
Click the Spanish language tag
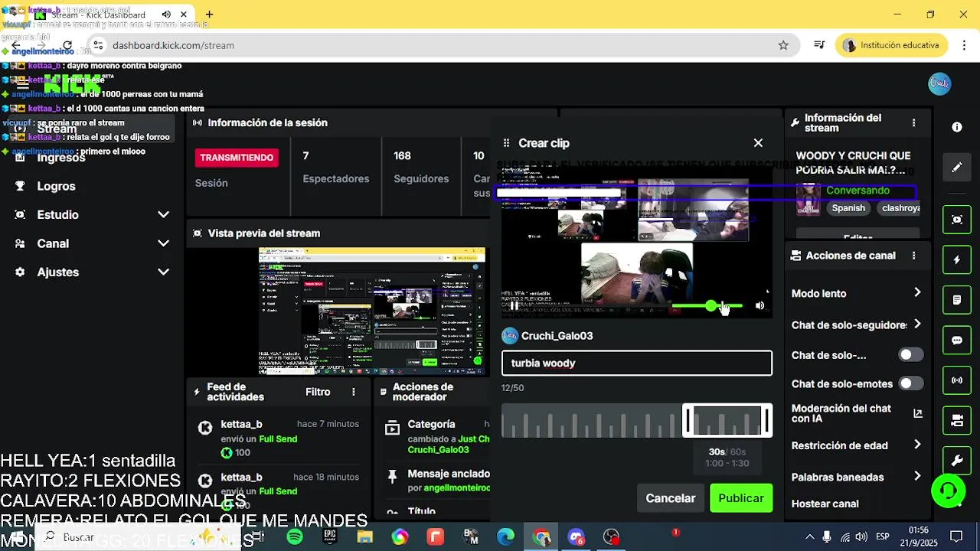(848, 208)
